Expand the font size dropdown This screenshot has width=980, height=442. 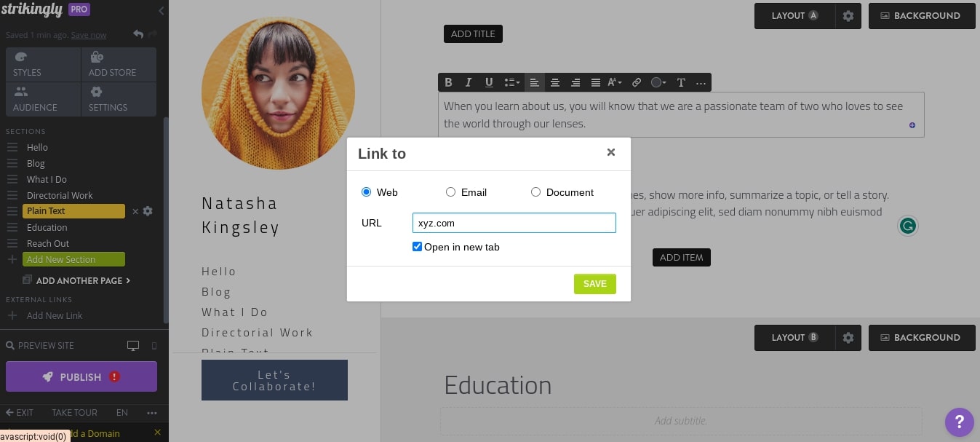(616, 82)
